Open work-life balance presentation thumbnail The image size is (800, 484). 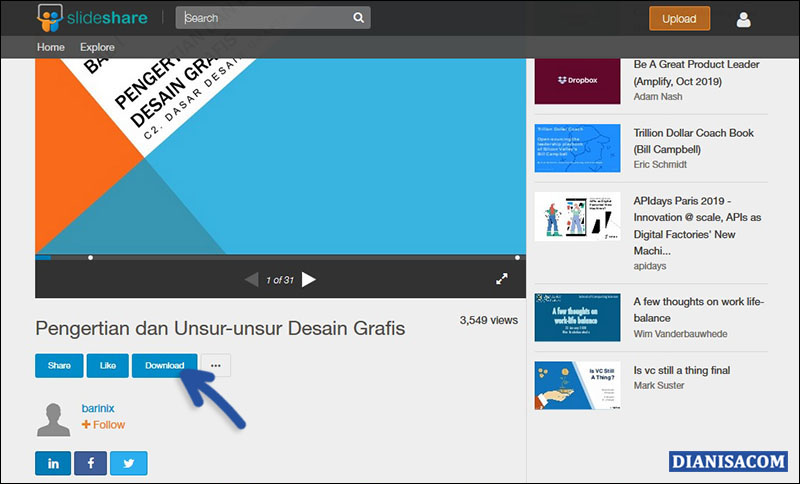(578, 317)
